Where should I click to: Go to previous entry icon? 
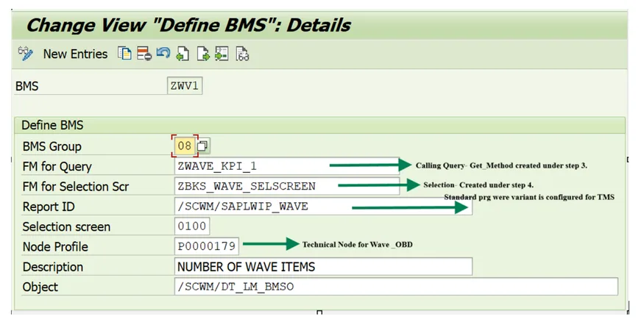tap(183, 54)
